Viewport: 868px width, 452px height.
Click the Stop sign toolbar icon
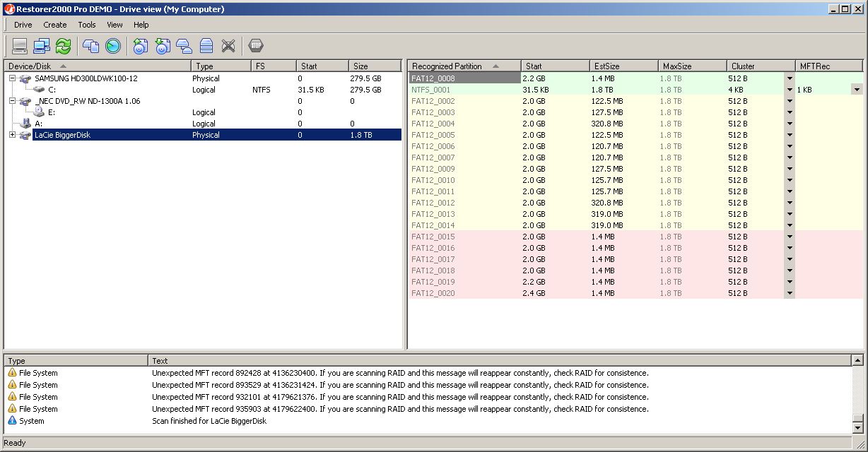(256, 46)
